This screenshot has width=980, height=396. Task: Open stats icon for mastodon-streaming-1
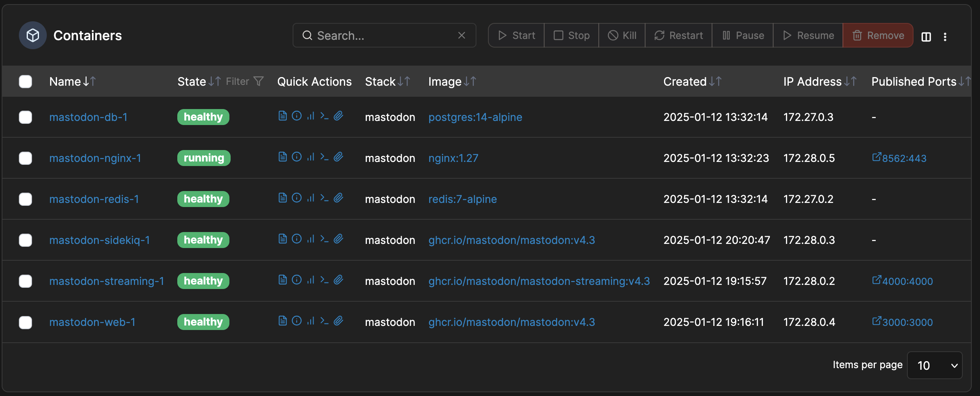pyautogui.click(x=311, y=280)
